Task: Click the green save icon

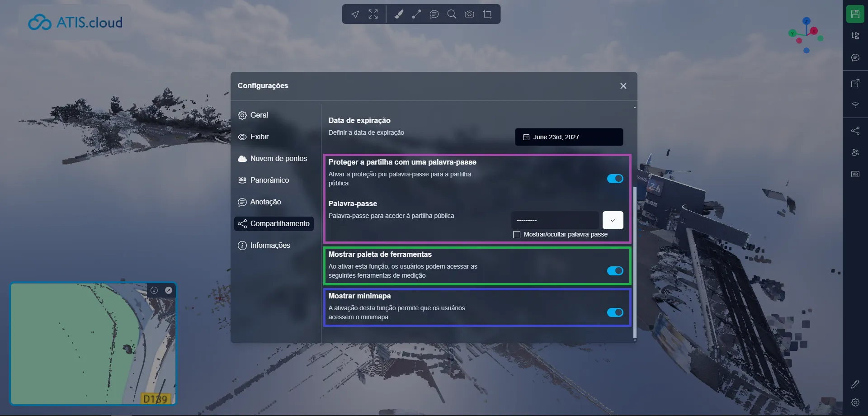Action: pyautogui.click(x=855, y=14)
